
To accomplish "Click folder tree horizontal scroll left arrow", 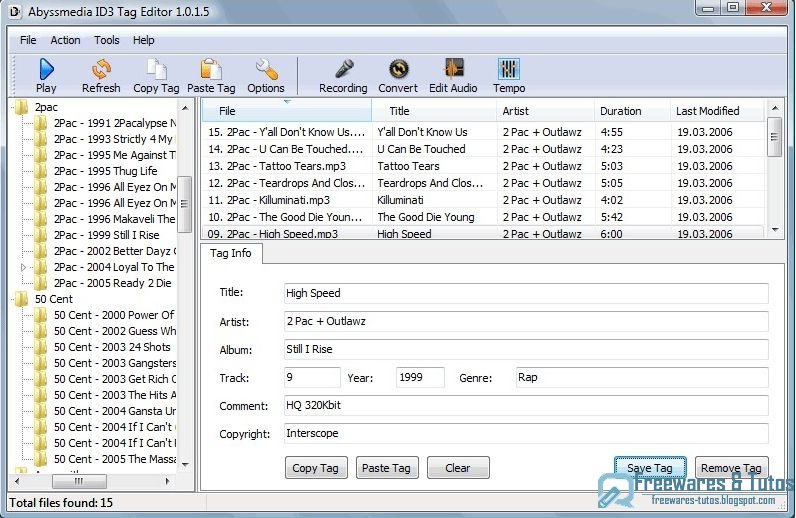I will [17, 480].
